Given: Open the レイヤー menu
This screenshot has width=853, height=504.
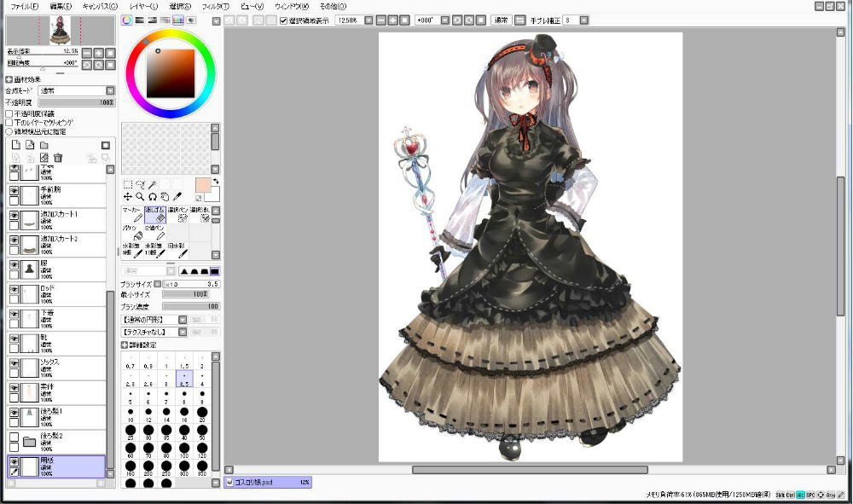Looking at the screenshot, I should point(142,6).
